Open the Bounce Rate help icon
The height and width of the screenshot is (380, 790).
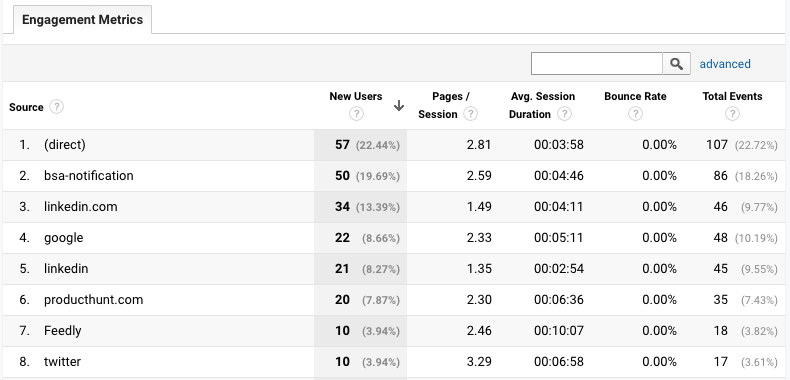(x=635, y=114)
